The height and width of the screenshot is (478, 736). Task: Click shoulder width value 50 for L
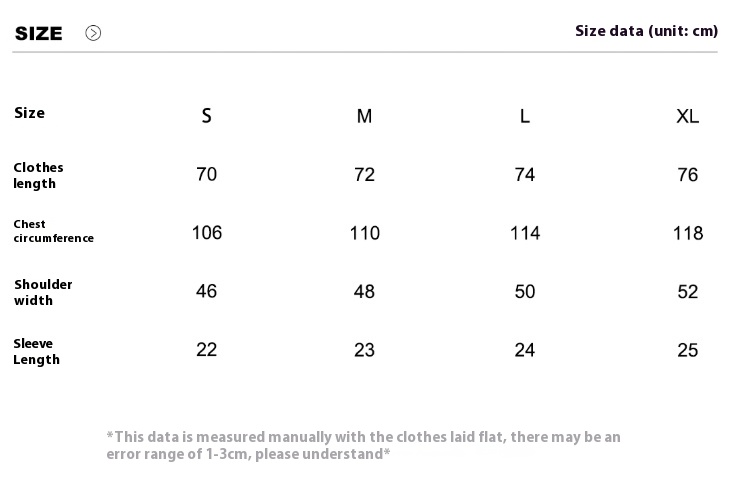(525, 292)
